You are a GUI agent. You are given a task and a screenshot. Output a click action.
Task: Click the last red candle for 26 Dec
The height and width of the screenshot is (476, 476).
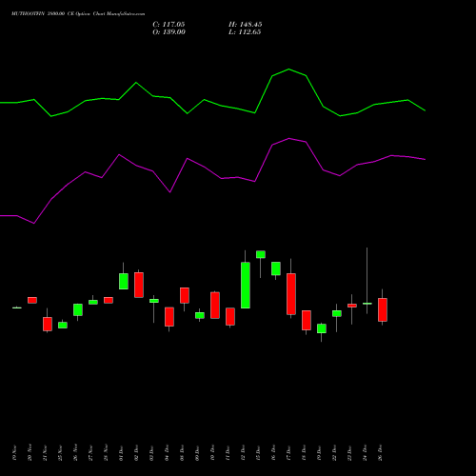(x=383, y=309)
